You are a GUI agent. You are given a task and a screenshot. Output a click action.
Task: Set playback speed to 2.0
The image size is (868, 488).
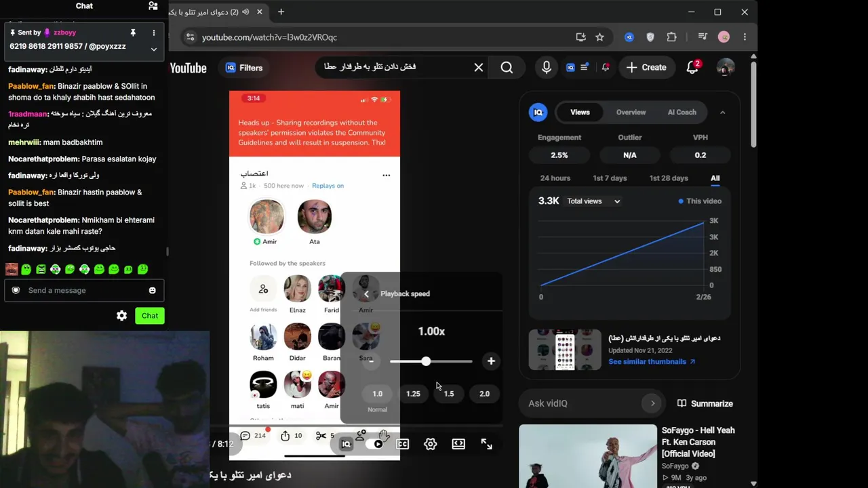(484, 394)
